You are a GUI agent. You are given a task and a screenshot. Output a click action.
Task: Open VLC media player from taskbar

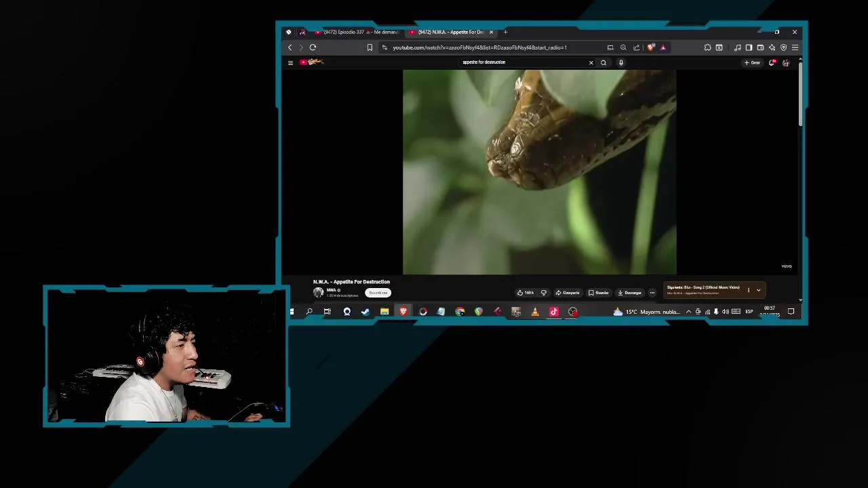[535, 312]
